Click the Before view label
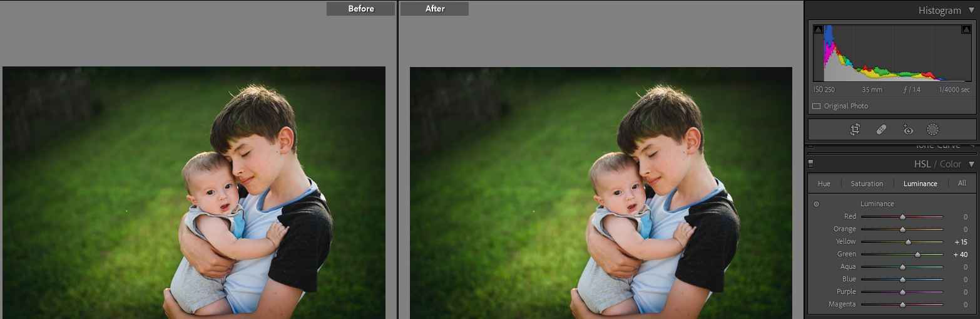 point(361,8)
